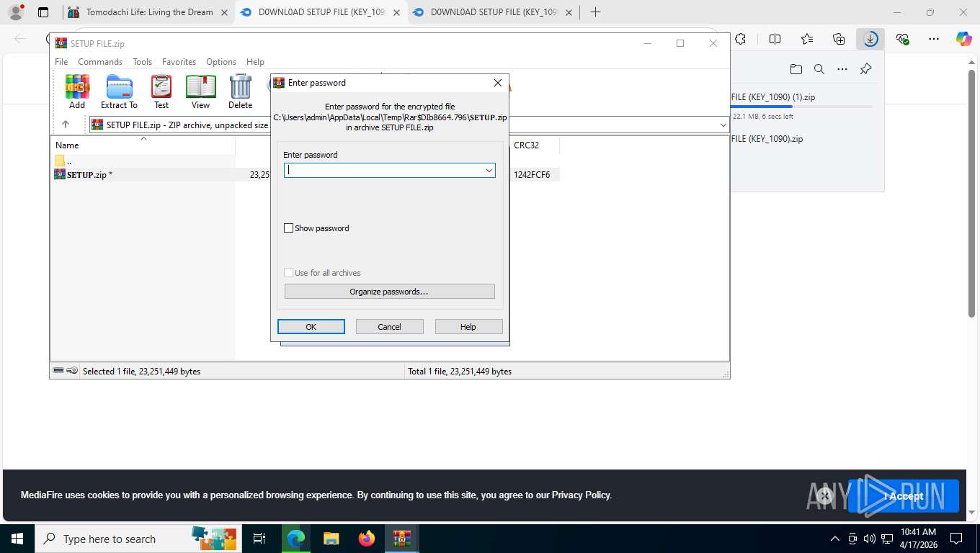Open the tab actions menu icon
The height and width of the screenshot is (553, 980).
coord(43,12)
